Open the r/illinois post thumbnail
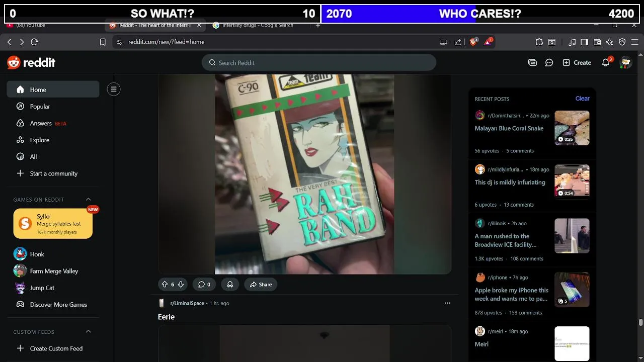The height and width of the screenshot is (362, 644). 572,236
